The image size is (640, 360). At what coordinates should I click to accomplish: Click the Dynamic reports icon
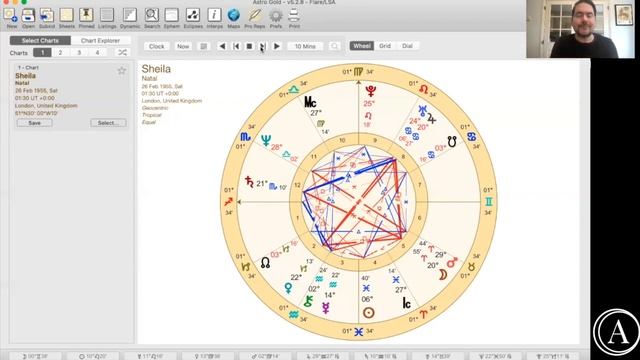130,16
